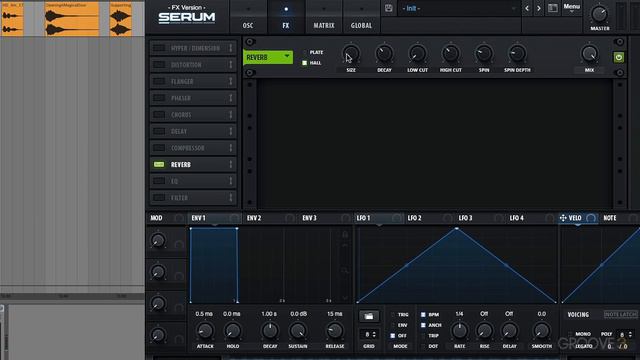Click the reverb Spin knob
640x360 pixels.
[x=484, y=54]
